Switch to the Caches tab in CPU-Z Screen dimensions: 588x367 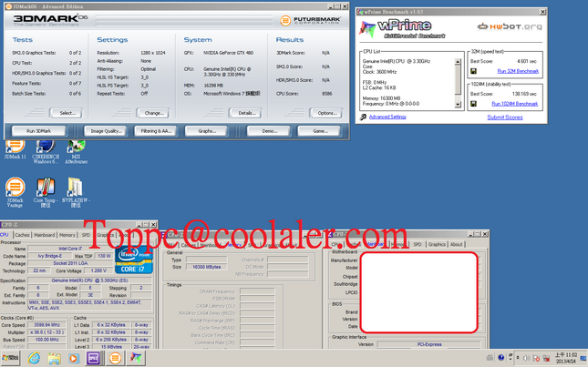[x=22, y=235]
